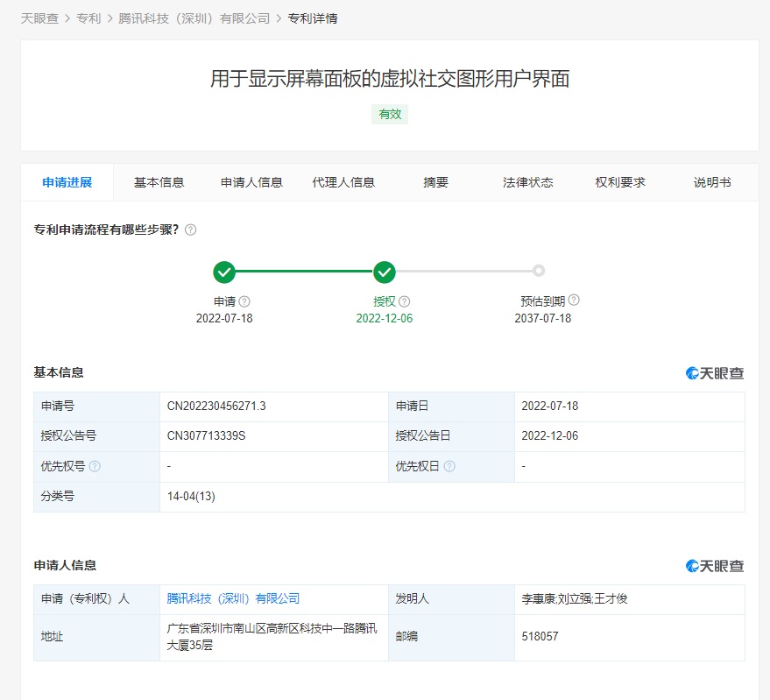The width and height of the screenshot is (770, 700).
Task: Open 腾讯科技（深圳）有限公司 breadcrumb link
Action: [x=194, y=18]
